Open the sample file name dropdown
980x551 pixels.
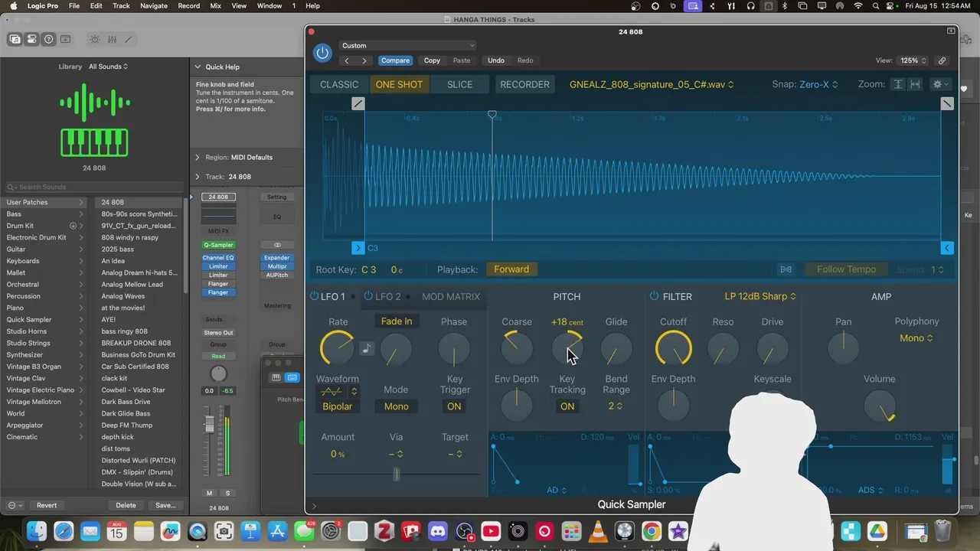pyautogui.click(x=652, y=84)
